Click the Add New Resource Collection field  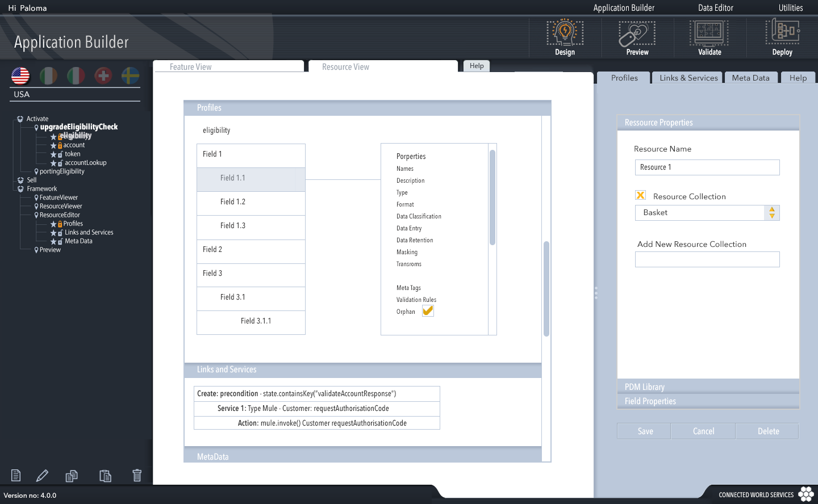tap(707, 259)
